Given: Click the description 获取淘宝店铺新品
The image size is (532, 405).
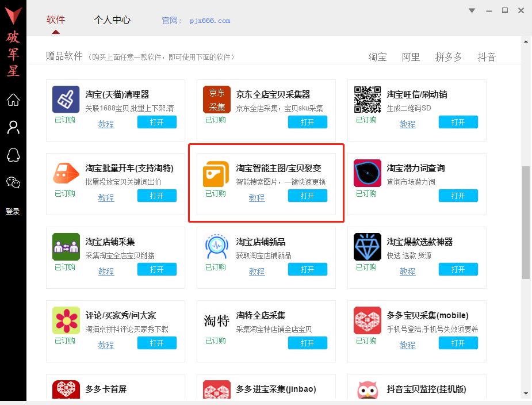Looking at the screenshot, I should [x=263, y=255].
